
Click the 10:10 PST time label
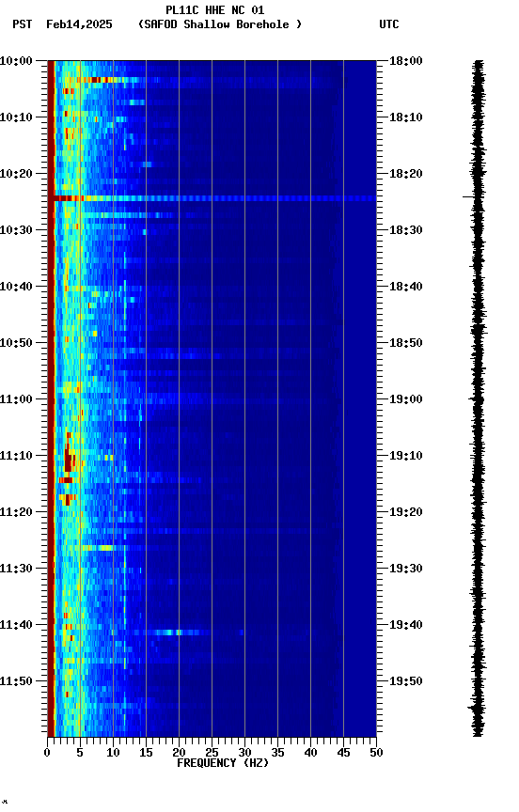(16, 117)
